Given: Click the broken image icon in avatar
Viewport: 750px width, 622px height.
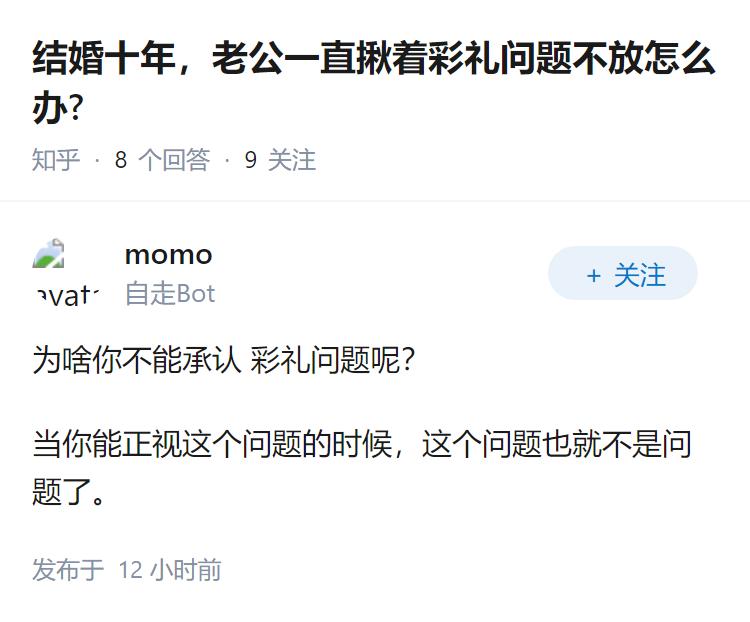Looking at the screenshot, I should [x=49, y=255].
